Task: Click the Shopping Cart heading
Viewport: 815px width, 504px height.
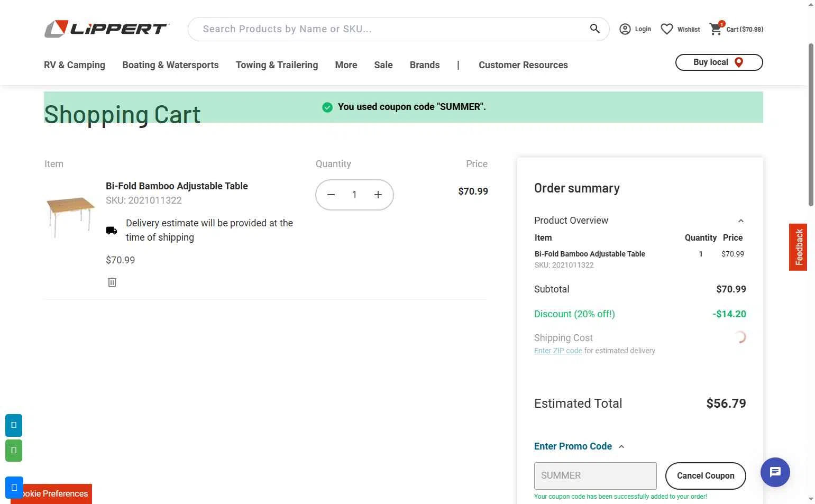Action: tap(122, 115)
